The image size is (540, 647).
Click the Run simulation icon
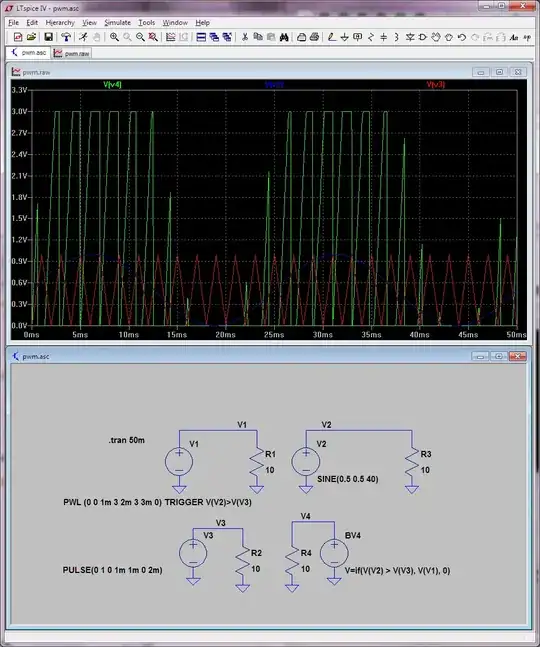pos(83,37)
